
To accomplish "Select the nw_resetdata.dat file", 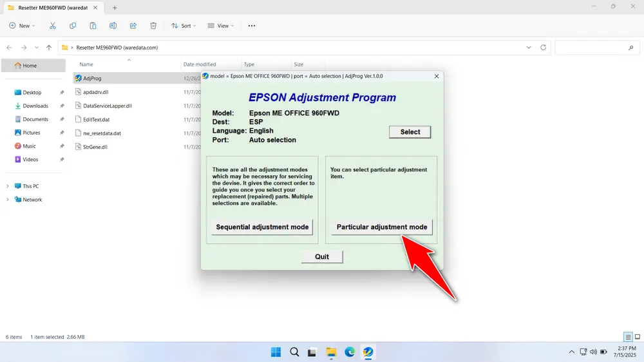I will [102, 133].
